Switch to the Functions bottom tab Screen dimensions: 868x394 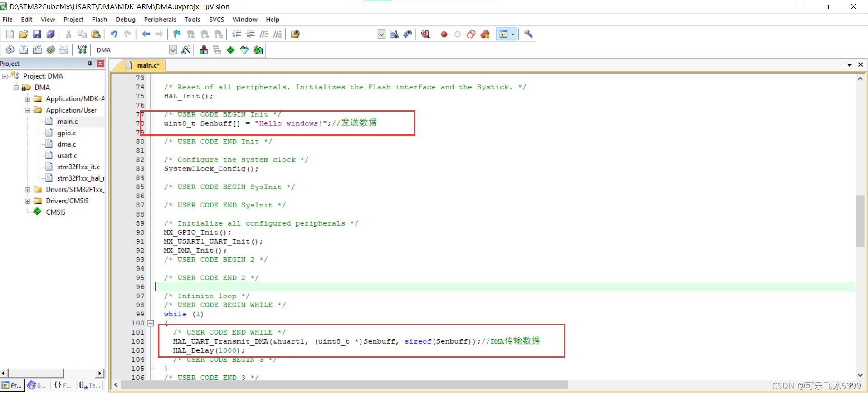point(63,385)
